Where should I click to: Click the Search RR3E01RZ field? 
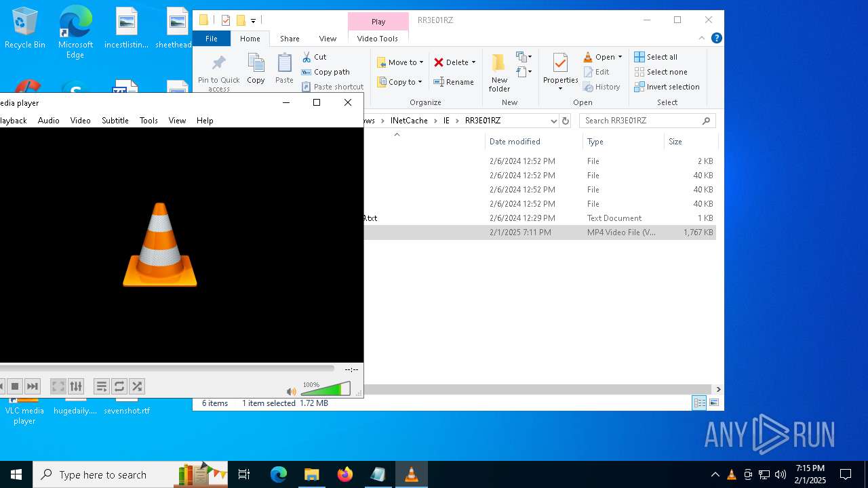point(647,121)
